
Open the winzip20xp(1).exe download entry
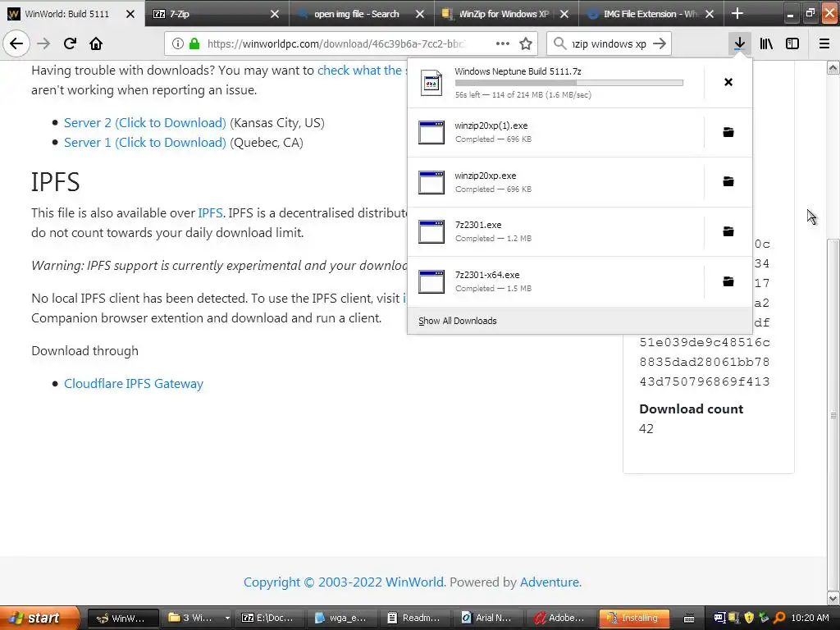pyautogui.click(x=555, y=132)
